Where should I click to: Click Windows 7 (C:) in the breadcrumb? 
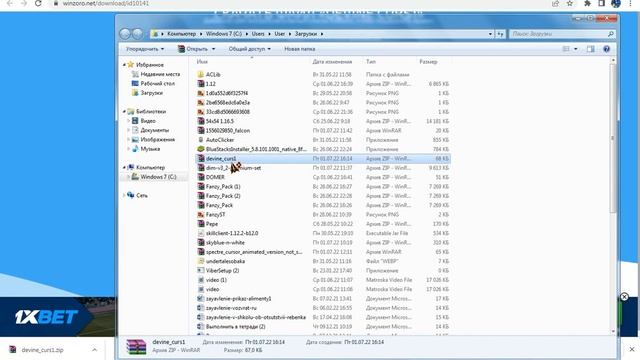(x=224, y=34)
